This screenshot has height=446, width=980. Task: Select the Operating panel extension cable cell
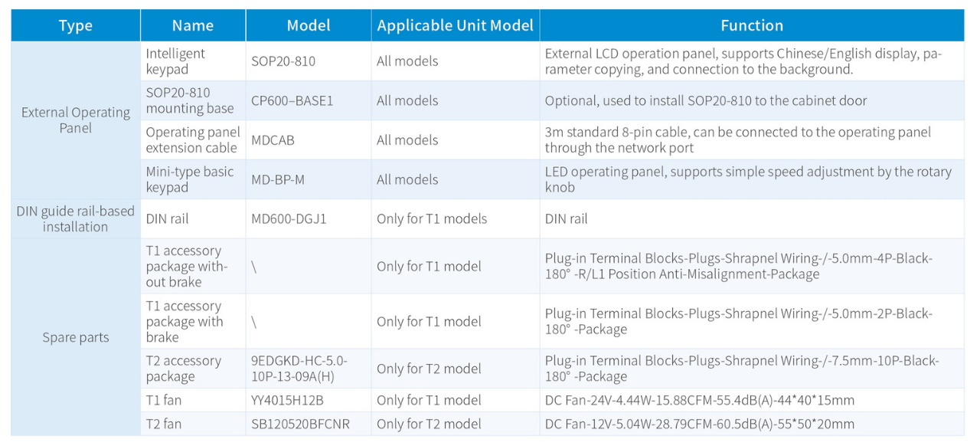tap(192, 140)
